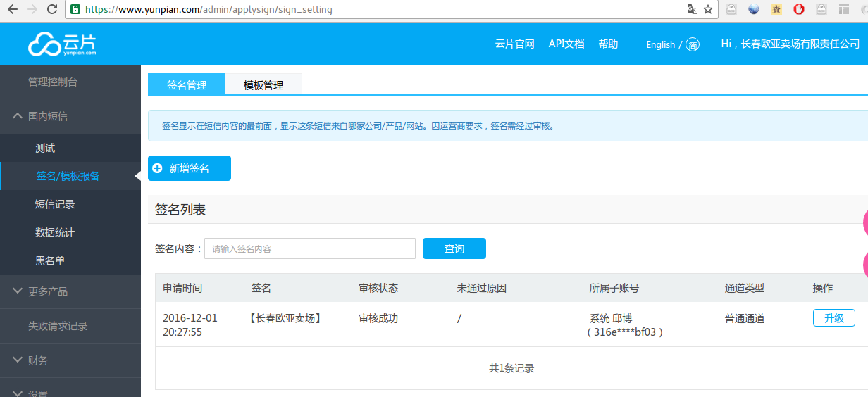Image resolution: width=868 pixels, height=397 pixels.
Task: Click the Yunpian cloud logo
Action: [62, 44]
